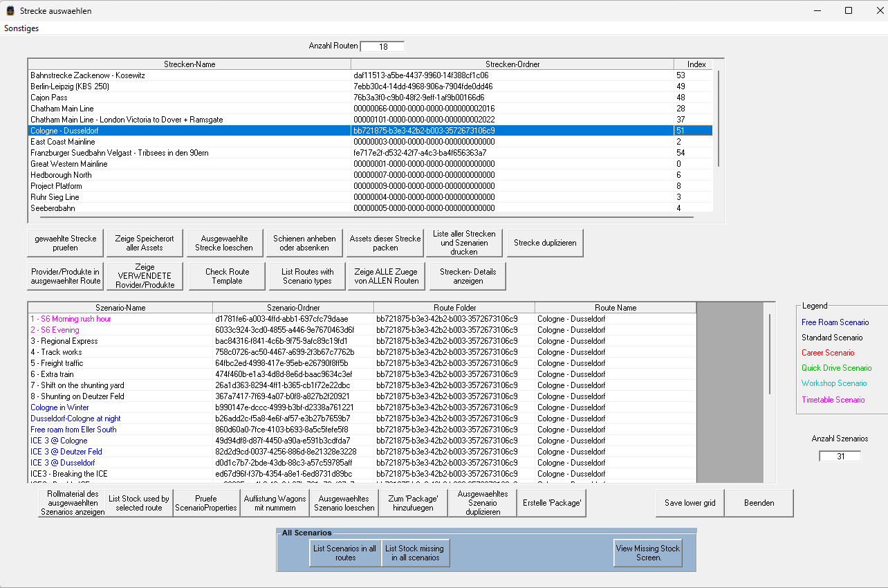
Task: Select scenario ICE 3 @ Deutzer Feld
Action: [x=362, y=452]
